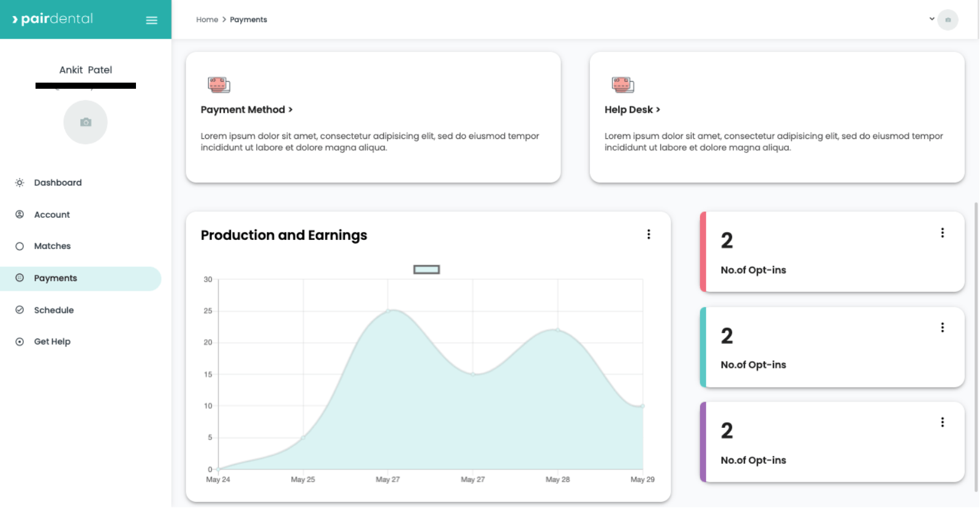Screen dimensions: 980x508
Task: Open options on red Opt-ins card
Action: pyautogui.click(x=942, y=233)
